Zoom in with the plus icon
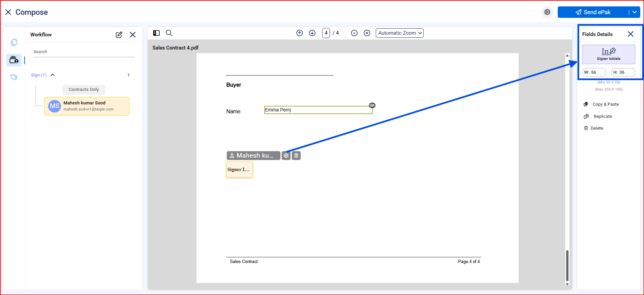The width and height of the screenshot is (644, 295). [x=367, y=33]
